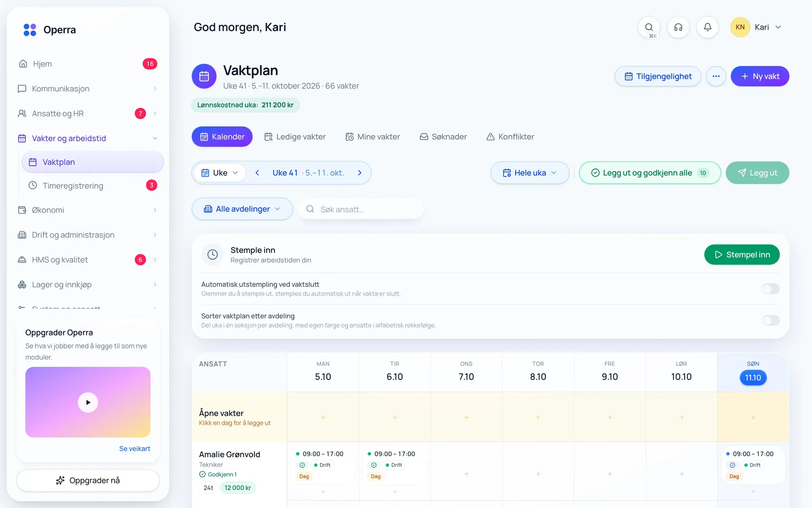812x508 pixels.
Task: Toggle Sorter vaktplan etter avdeling
Action: 771,320
